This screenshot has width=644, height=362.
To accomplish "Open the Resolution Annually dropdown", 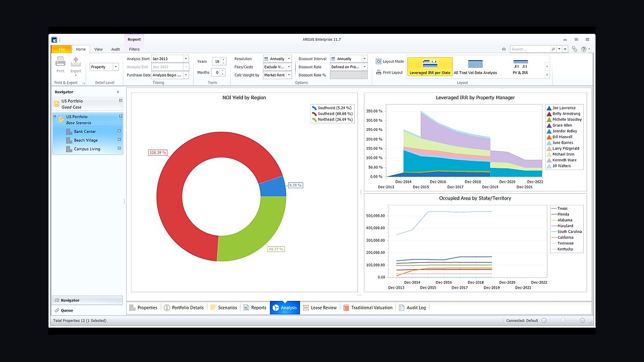I will (x=289, y=58).
